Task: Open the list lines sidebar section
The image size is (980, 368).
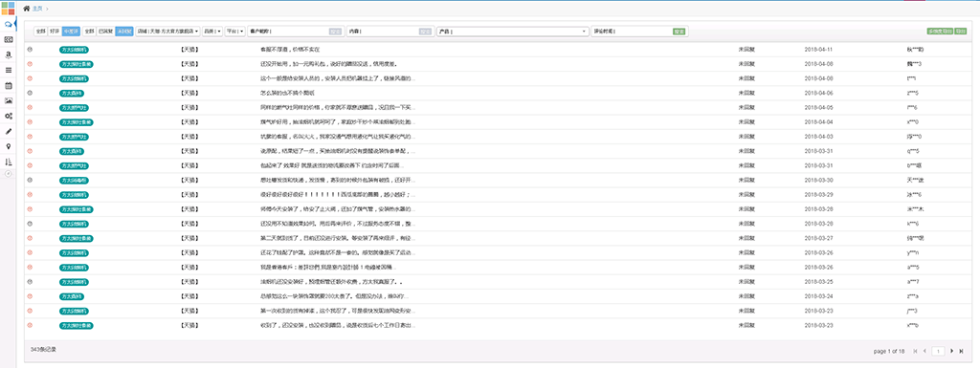Action: [8, 70]
